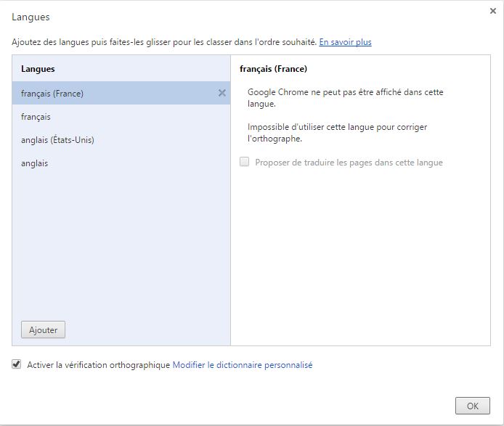The width and height of the screenshot is (504, 426).
Task: Confirm the dialog with the OK button
Action: point(472,406)
